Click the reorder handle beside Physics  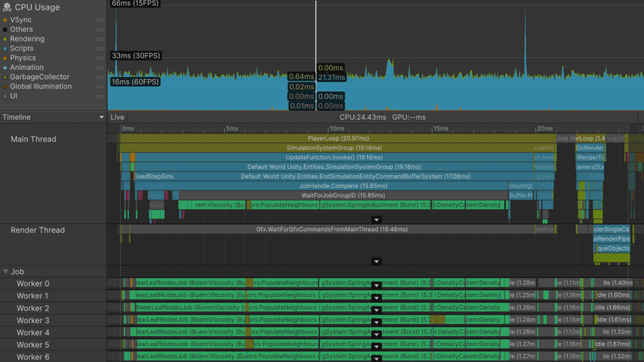click(100, 58)
